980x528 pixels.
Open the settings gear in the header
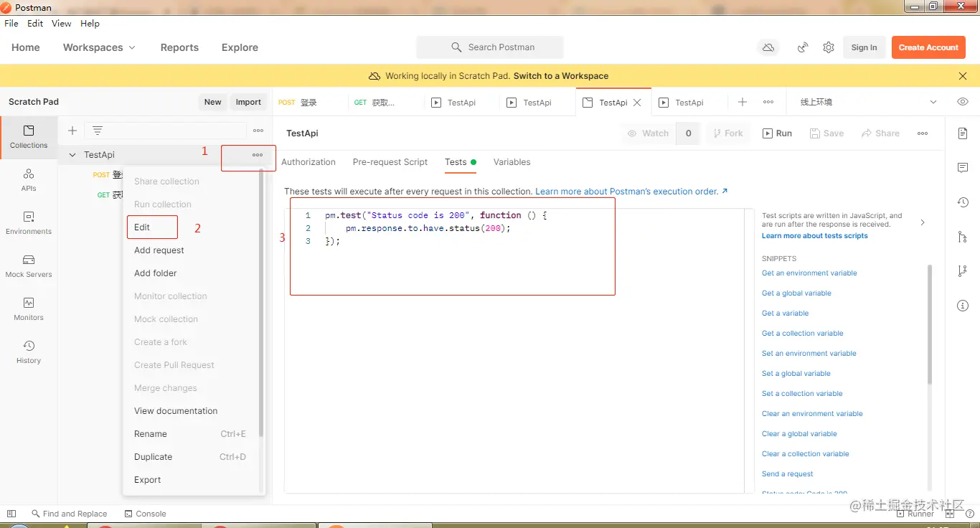[x=829, y=47]
